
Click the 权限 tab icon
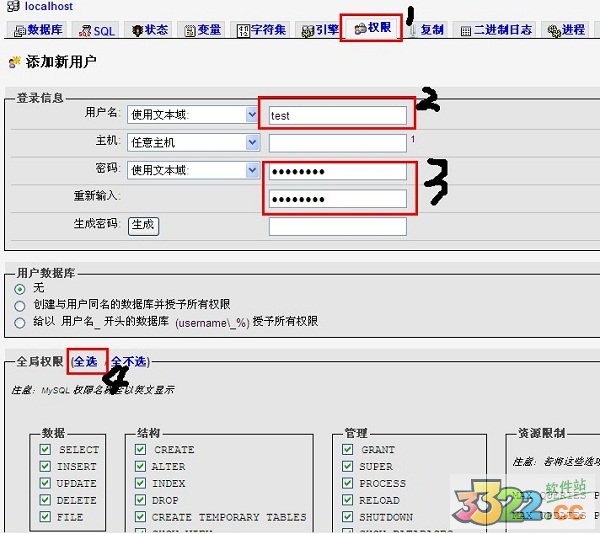click(x=360, y=28)
